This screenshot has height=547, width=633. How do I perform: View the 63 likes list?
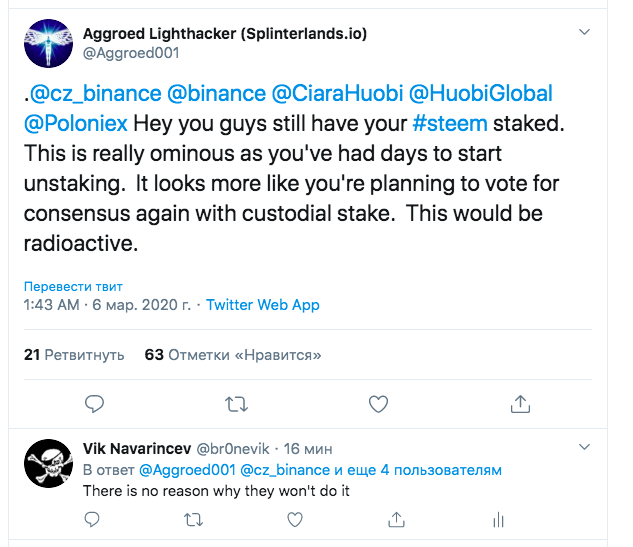[x=233, y=355]
